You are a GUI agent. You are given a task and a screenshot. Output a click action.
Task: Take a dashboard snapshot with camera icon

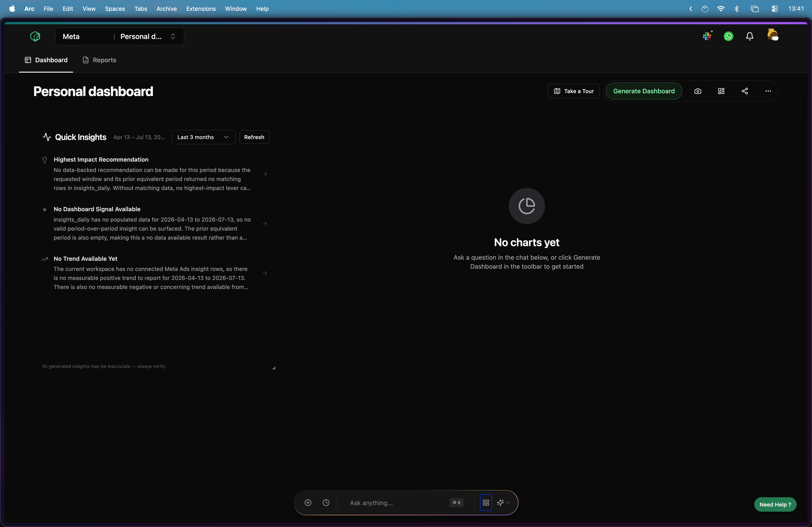[x=698, y=91]
